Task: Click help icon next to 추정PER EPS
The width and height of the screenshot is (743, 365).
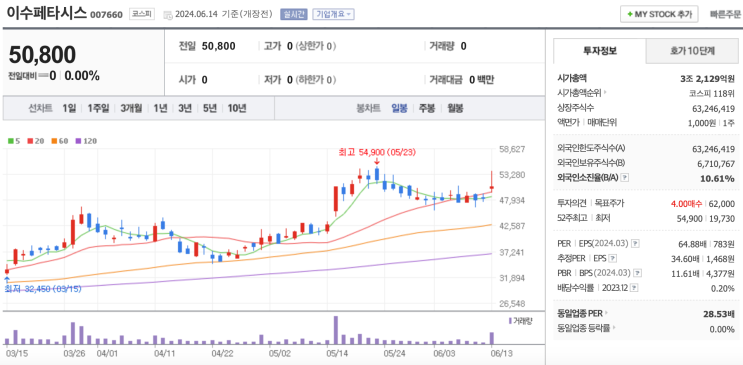Action: [613, 258]
